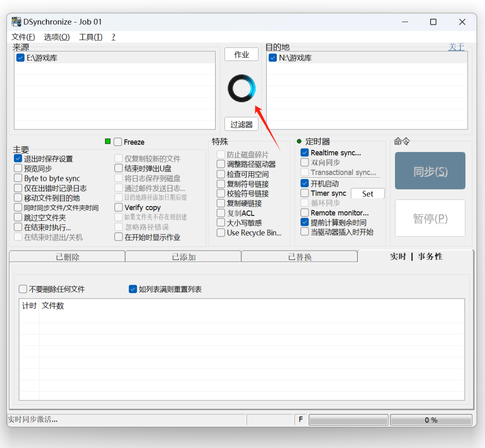Enable 预览同步 checkbox

pyautogui.click(x=18, y=168)
